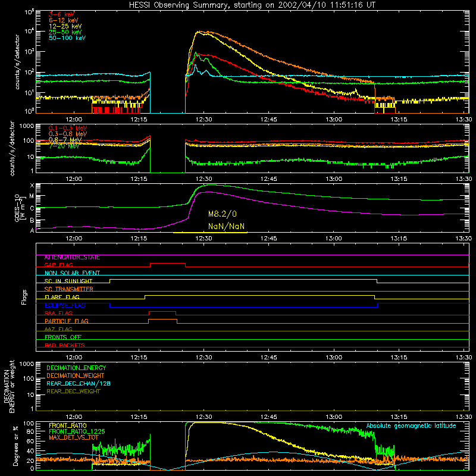Click the 12:45 time label under the decimation panel
The height and width of the screenshot is (476, 476).
pos(269,417)
